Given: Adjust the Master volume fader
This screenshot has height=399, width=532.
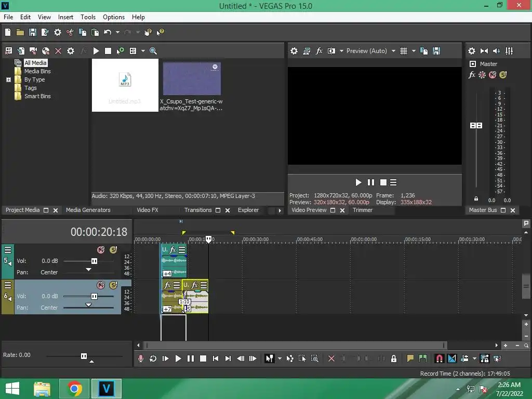Looking at the screenshot, I should [x=476, y=126].
